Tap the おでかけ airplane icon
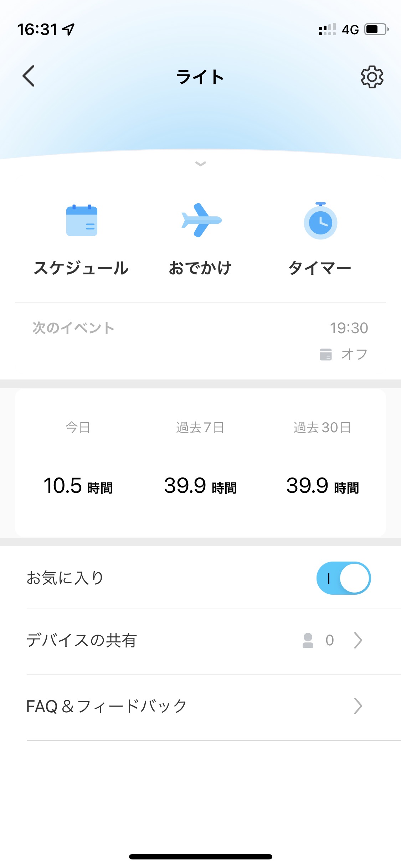The height and width of the screenshot is (868, 401). click(x=201, y=220)
